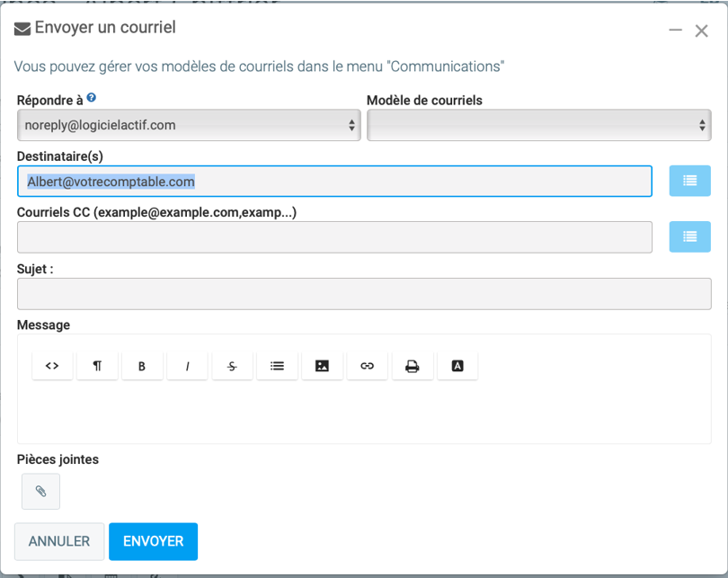The width and height of the screenshot is (728, 578).
Task: Toggle italic formatting in message editor
Action: (187, 366)
